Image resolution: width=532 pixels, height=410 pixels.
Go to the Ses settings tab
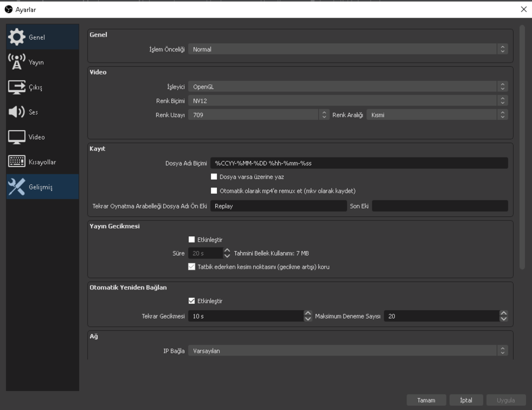[x=43, y=112]
